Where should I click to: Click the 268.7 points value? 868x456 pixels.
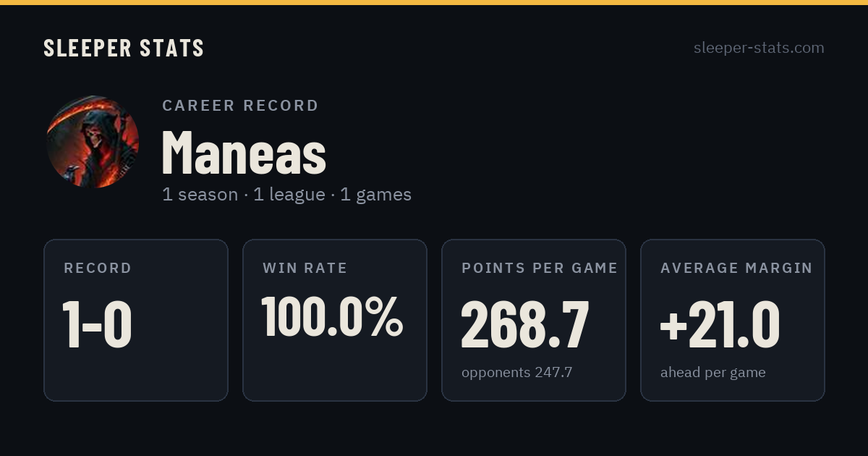click(525, 324)
